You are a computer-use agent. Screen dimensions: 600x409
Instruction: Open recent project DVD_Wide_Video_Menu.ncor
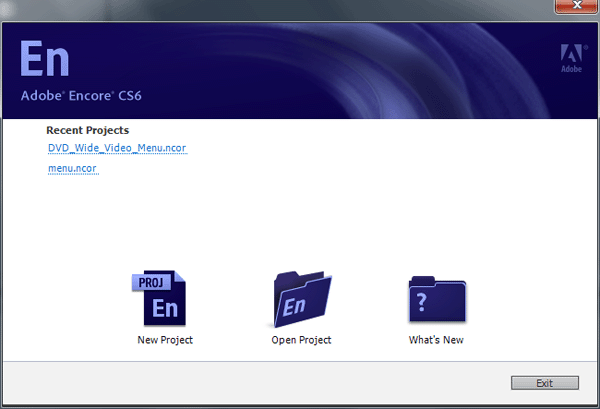click(117, 148)
